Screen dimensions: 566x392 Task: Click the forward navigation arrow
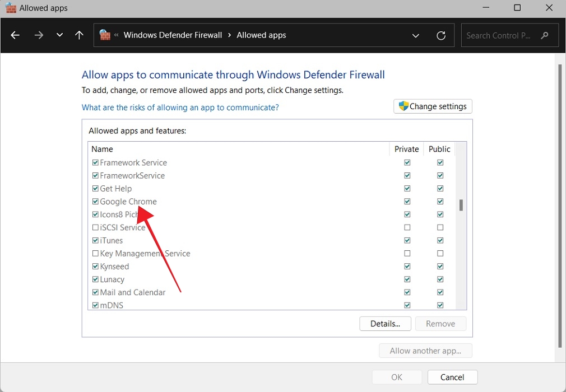tap(38, 35)
